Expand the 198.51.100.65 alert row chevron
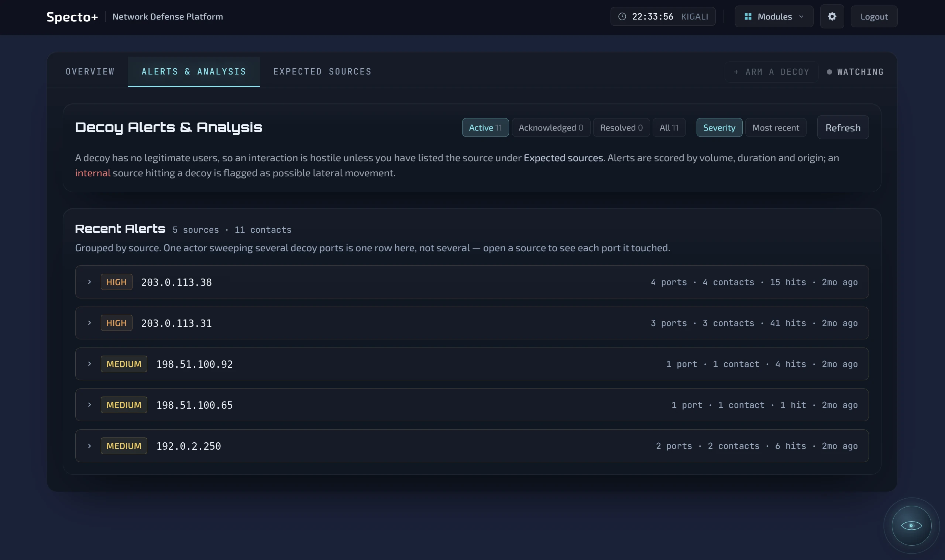This screenshot has height=560, width=945. coord(89,405)
